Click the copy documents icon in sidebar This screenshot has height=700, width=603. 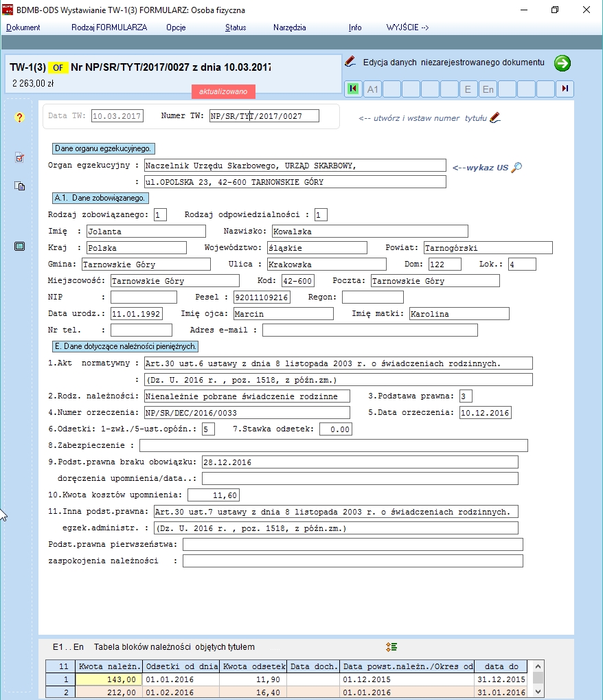click(19, 185)
